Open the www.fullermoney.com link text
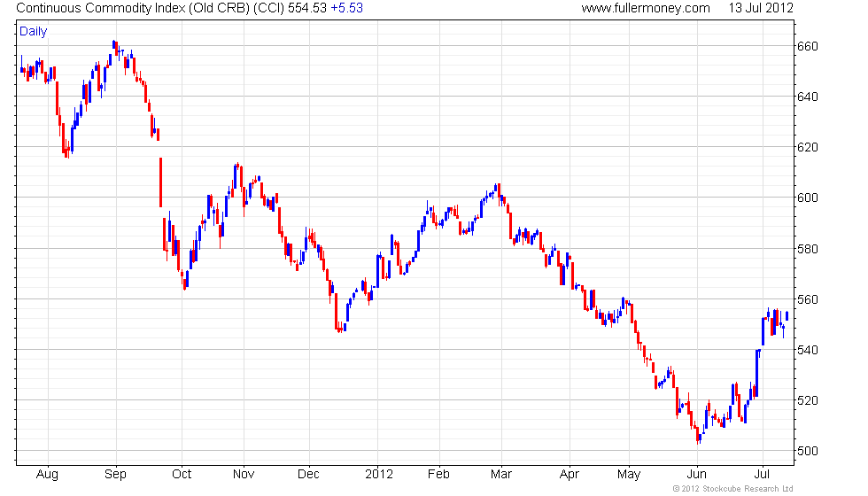Image resolution: width=868 pixels, height=496 pixels. point(646,8)
